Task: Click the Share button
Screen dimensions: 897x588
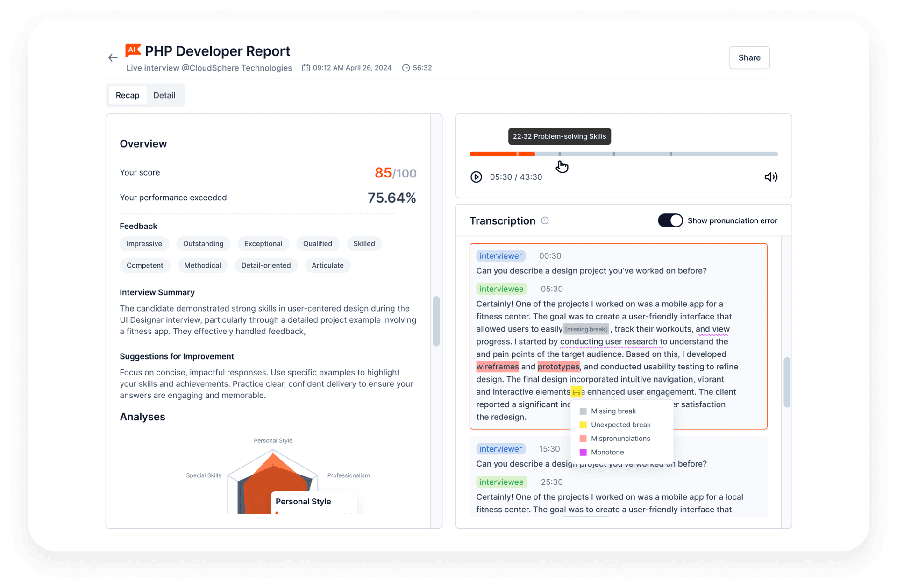Action: [x=749, y=57]
